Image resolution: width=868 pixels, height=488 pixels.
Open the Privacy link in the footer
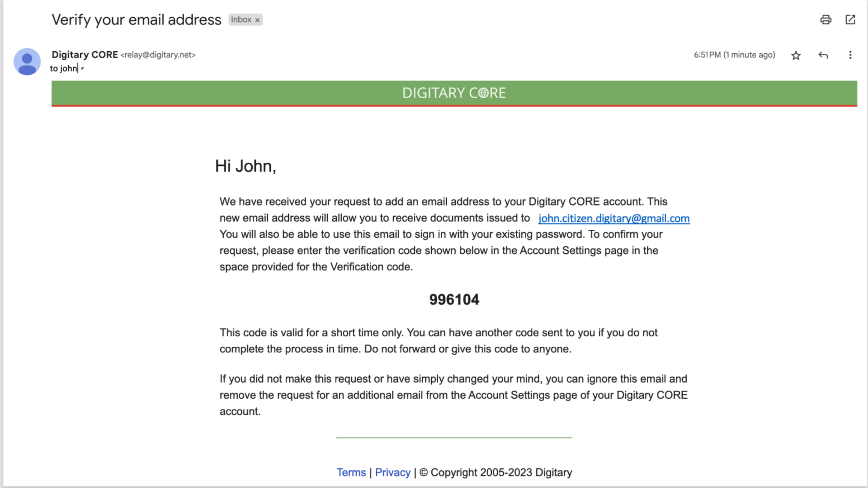point(392,472)
